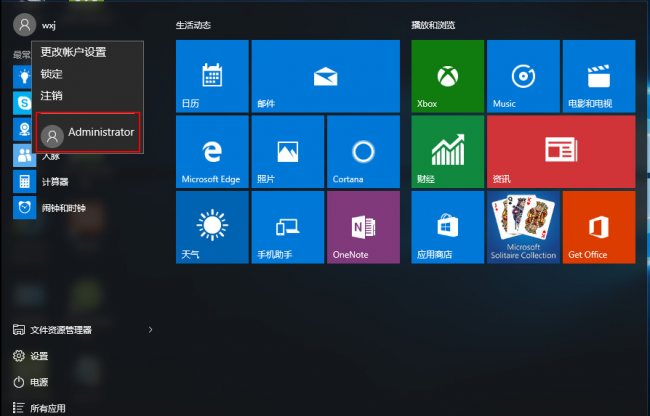This screenshot has height=416, width=650.
Task: Open the 人脉 people app icon
Action: click(x=24, y=156)
